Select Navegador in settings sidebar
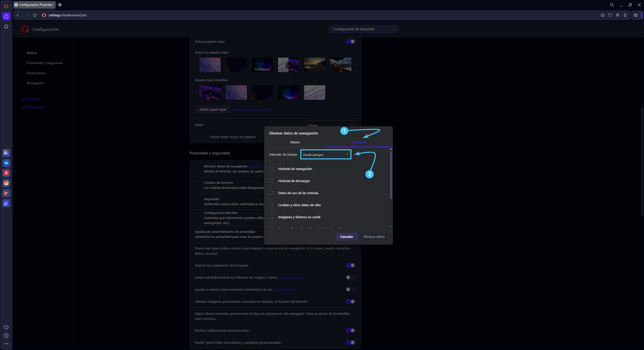The image size is (644, 350). coord(35,83)
